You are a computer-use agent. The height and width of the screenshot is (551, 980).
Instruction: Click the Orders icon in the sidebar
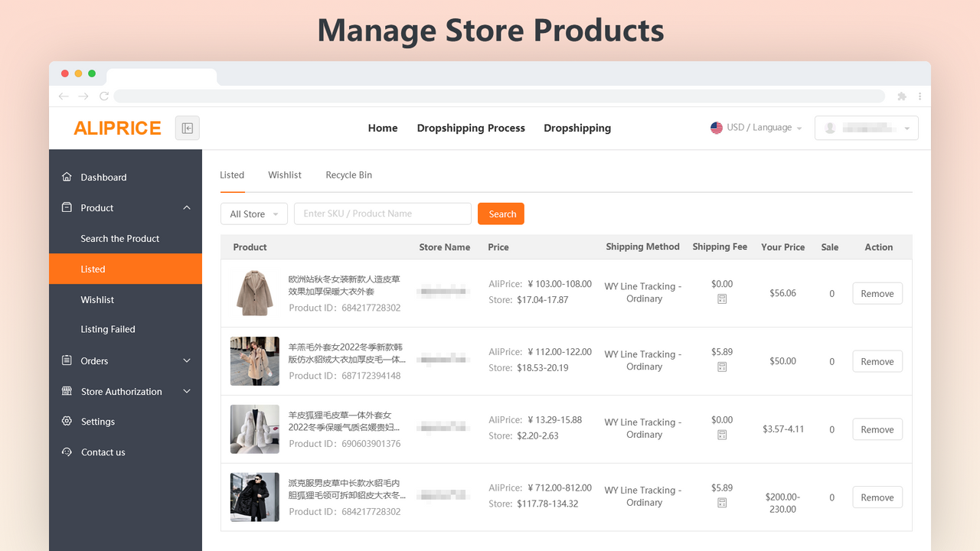point(67,360)
